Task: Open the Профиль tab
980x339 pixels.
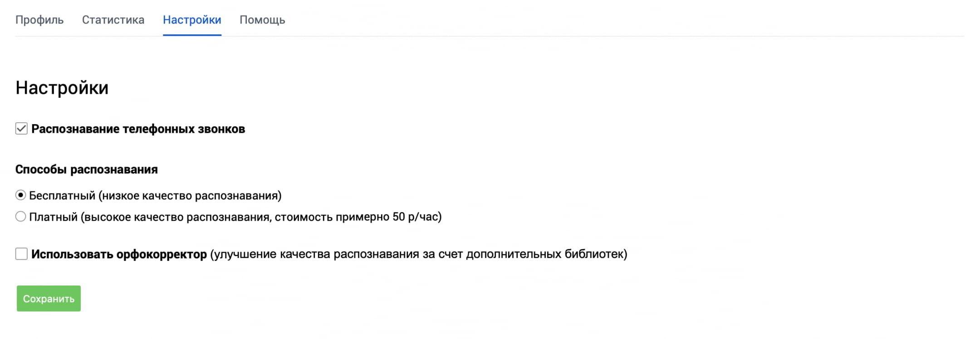Action: [39, 20]
